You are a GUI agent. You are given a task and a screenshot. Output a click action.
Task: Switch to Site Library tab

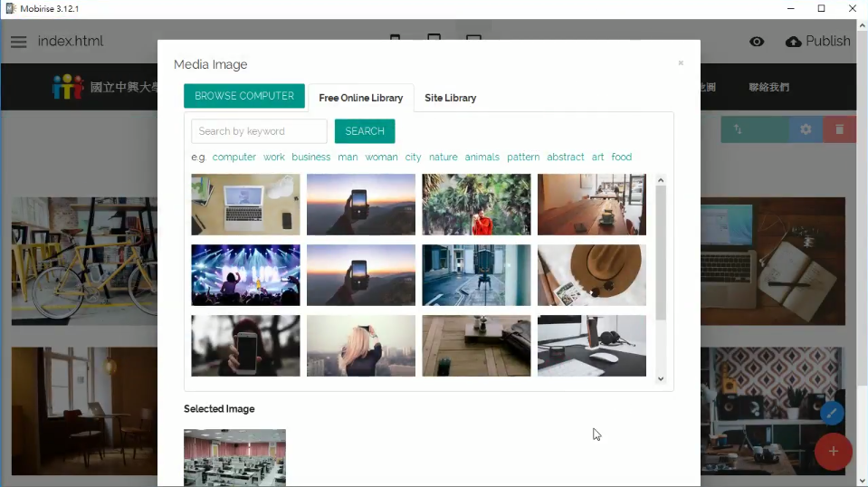point(450,98)
